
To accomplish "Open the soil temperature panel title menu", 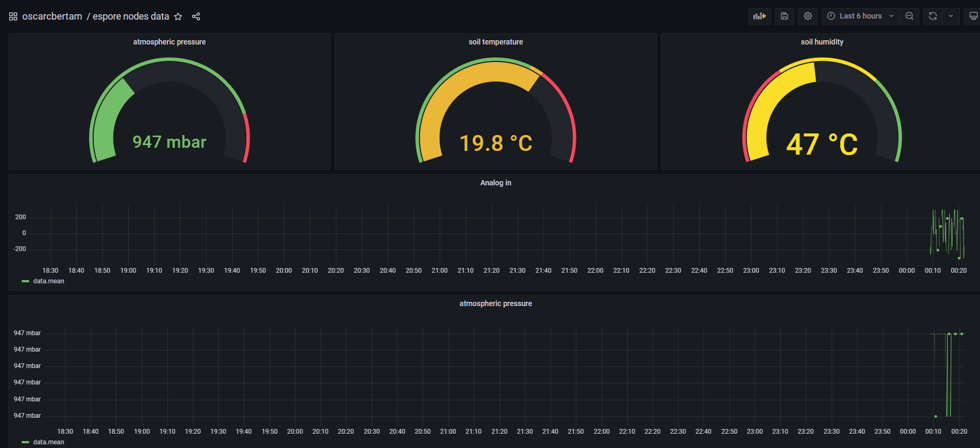I will (x=495, y=42).
